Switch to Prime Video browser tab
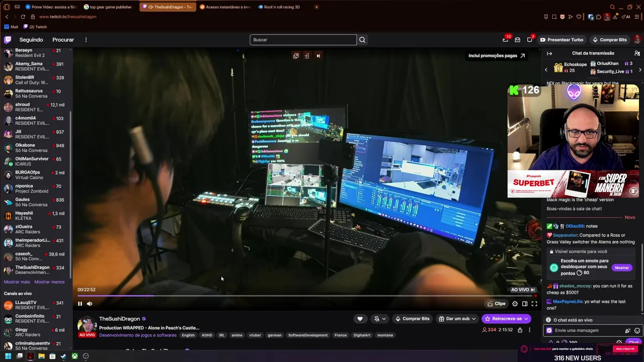This screenshot has width=644, height=362. tap(50, 7)
